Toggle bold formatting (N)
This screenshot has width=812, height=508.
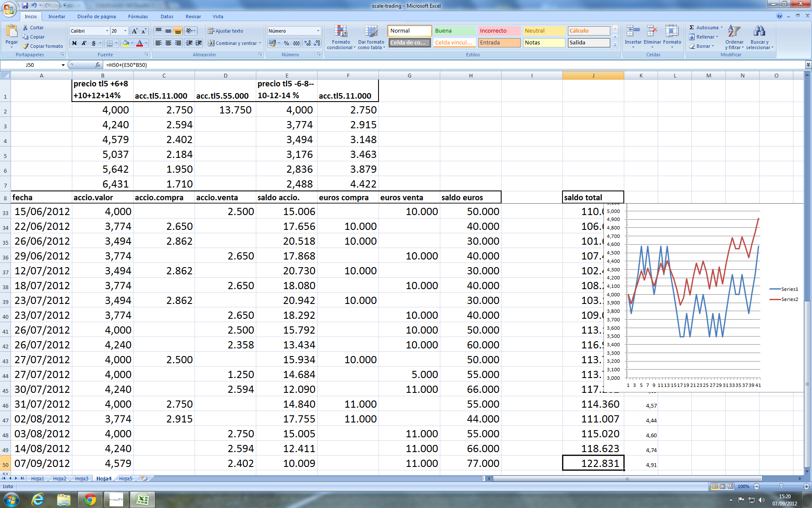click(74, 43)
